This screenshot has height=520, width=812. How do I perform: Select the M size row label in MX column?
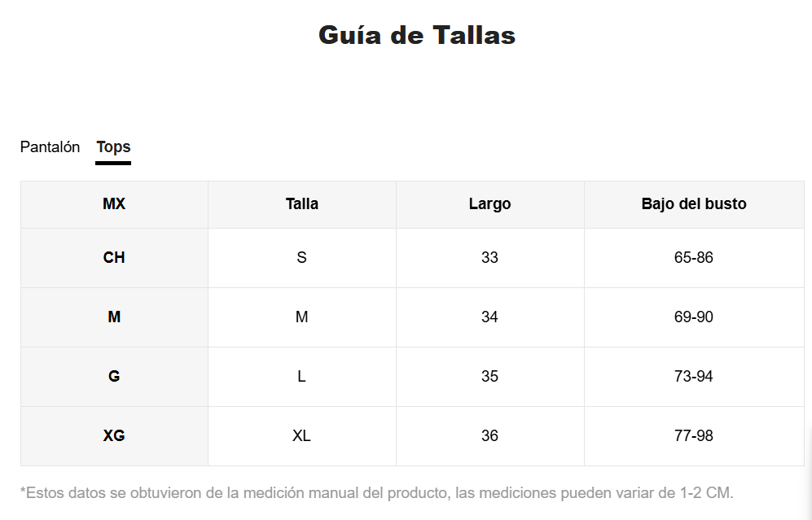tap(114, 317)
